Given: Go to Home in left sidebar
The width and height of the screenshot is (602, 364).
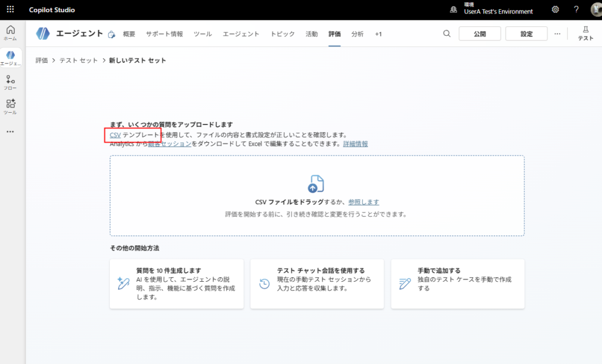Looking at the screenshot, I should (x=10, y=33).
